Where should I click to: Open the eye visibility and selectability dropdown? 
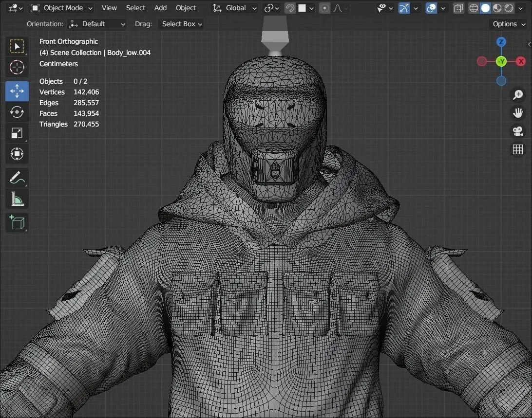(x=385, y=8)
